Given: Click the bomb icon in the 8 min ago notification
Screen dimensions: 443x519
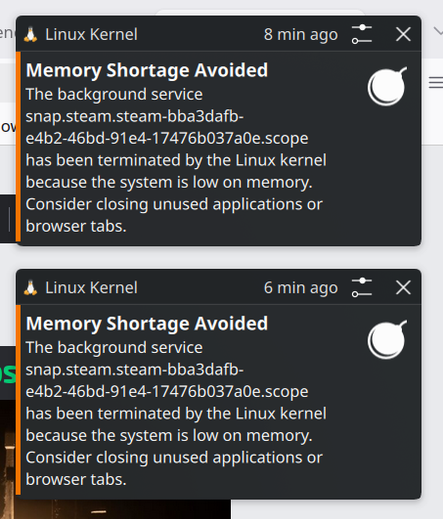Looking at the screenshot, I should tap(387, 86).
